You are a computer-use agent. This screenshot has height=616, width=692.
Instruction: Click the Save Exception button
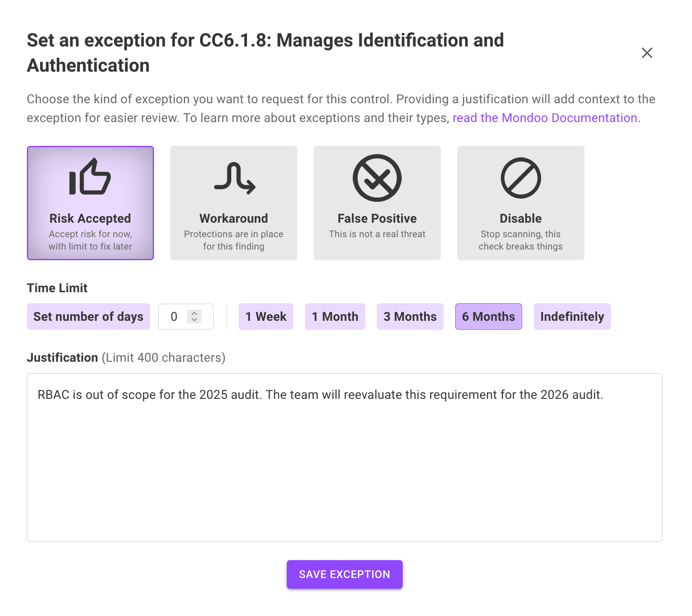point(344,574)
